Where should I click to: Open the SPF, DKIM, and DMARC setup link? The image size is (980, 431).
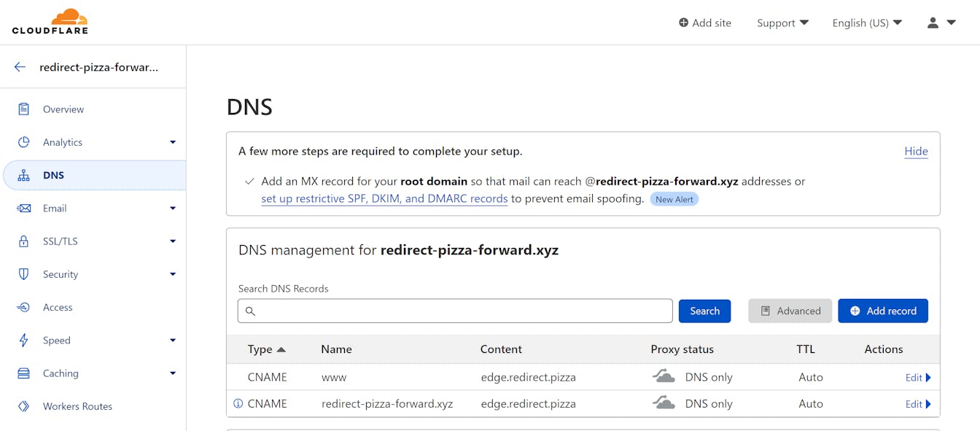tap(384, 198)
